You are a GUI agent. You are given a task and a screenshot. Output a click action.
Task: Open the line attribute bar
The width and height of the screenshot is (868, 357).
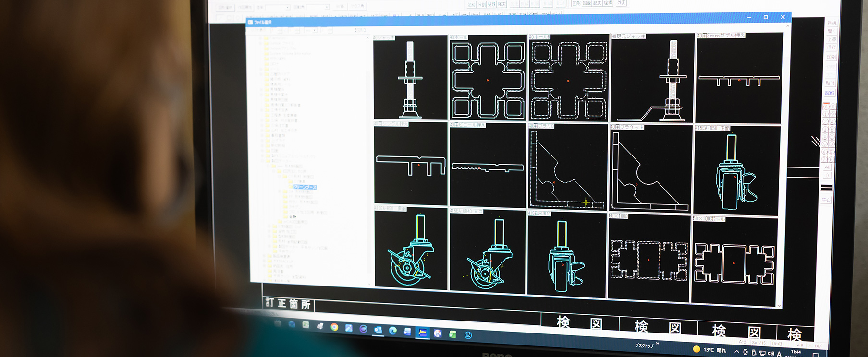(826, 188)
